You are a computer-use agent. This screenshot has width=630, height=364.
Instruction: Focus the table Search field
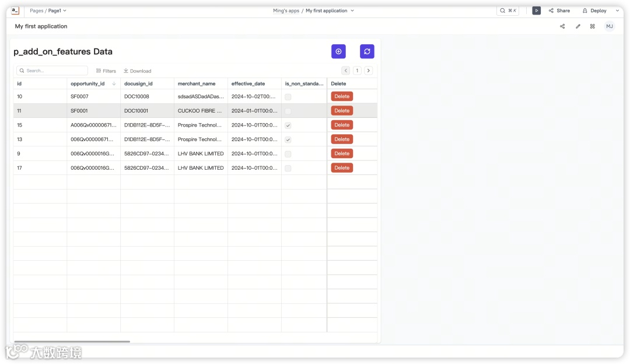click(x=52, y=71)
